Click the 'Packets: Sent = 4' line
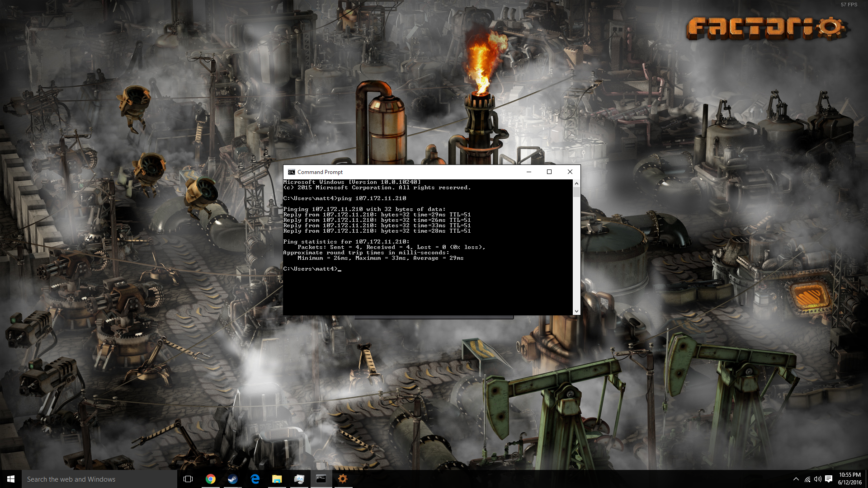868x488 pixels. coord(392,247)
